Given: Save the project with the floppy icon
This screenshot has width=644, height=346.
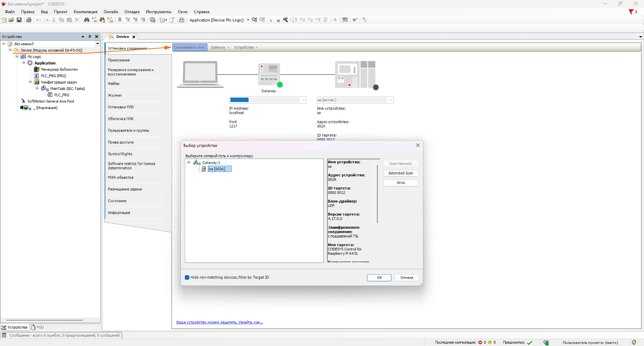Looking at the screenshot, I should 19,20.
